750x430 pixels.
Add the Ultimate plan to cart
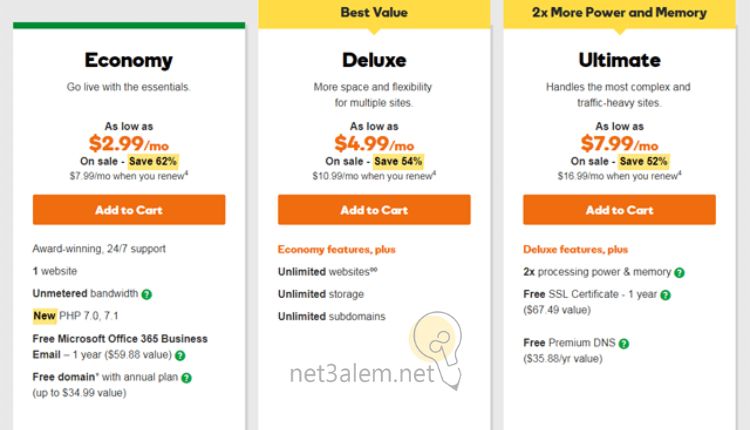pos(619,210)
